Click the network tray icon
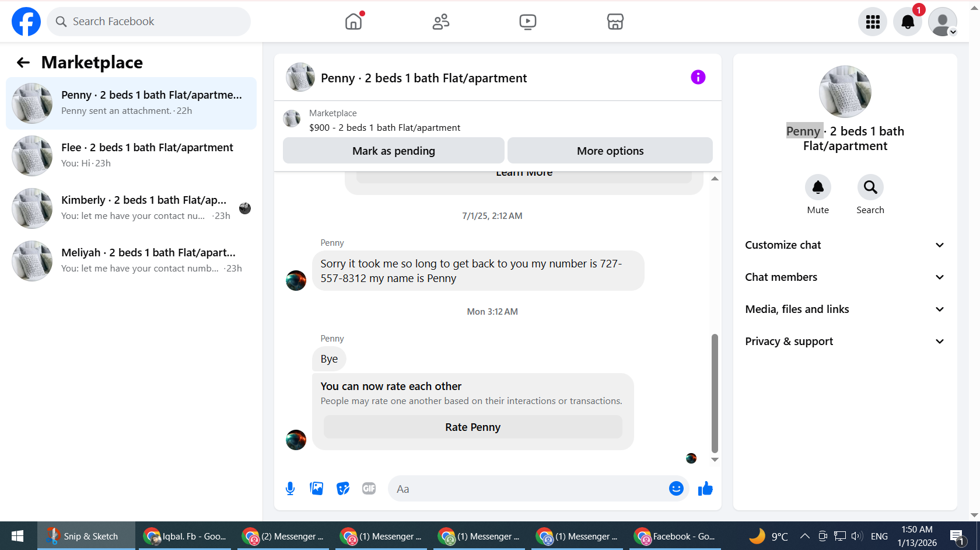Screen dimensions: 980x550 tap(840, 536)
